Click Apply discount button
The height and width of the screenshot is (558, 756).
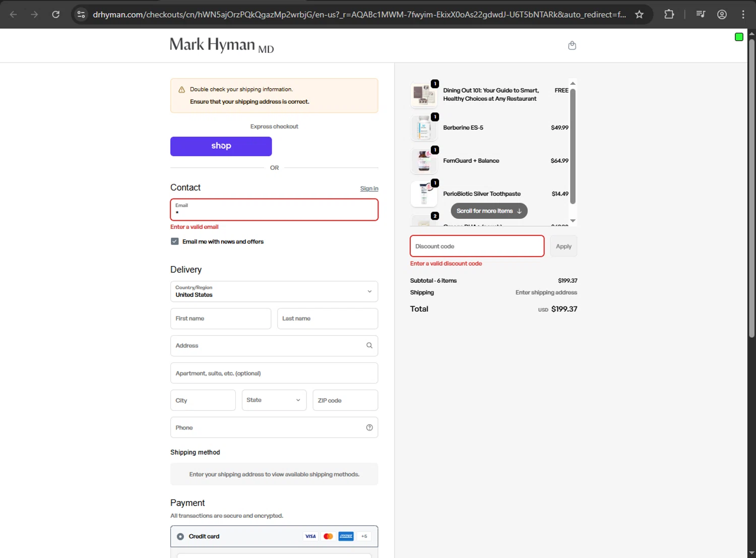click(563, 246)
